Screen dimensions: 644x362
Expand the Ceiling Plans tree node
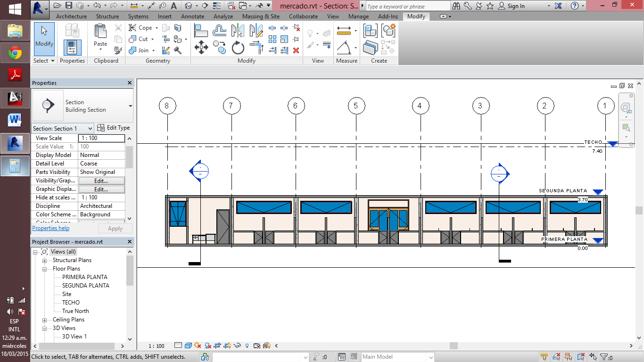tap(45, 320)
